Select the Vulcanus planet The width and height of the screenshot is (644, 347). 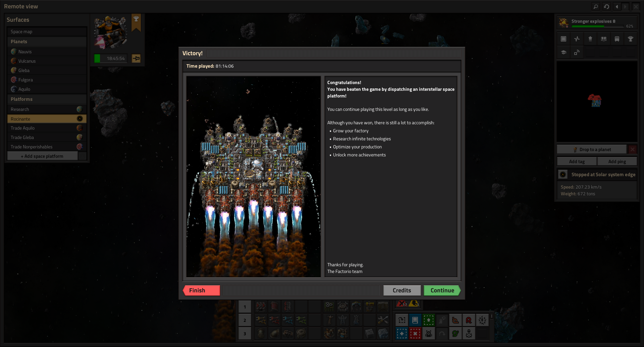click(x=47, y=61)
